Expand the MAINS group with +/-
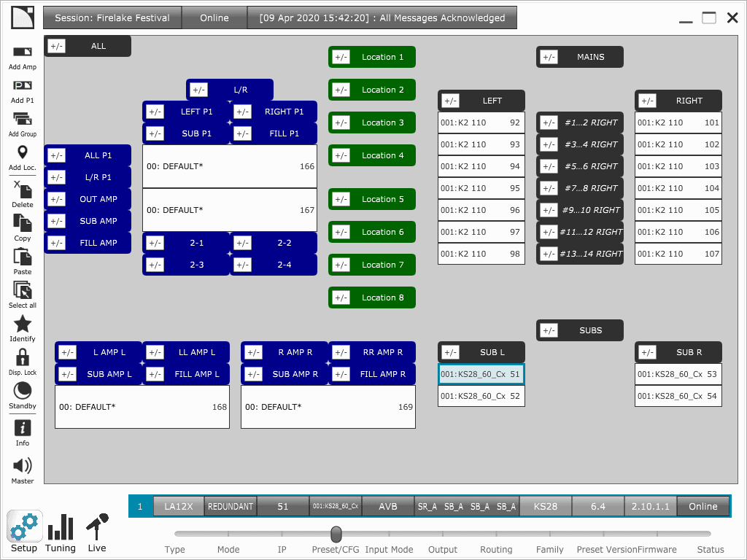Screen dimensions: 747x560 tap(549, 57)
